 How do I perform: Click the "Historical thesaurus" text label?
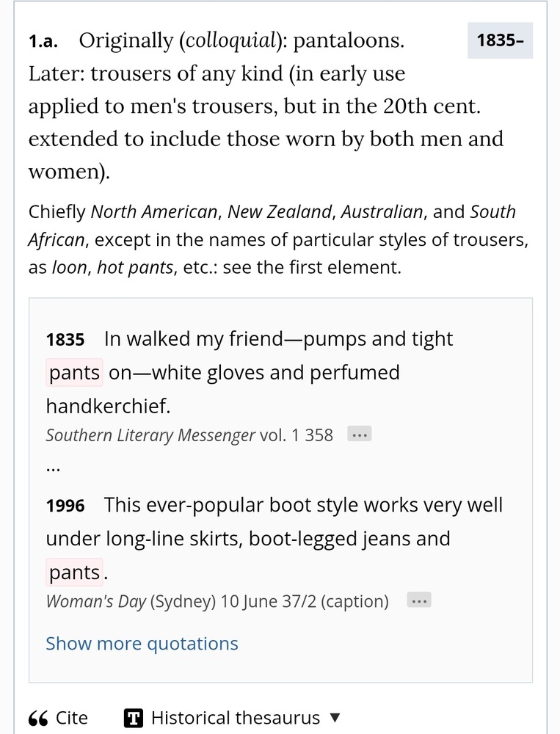(x=236, y=718)
